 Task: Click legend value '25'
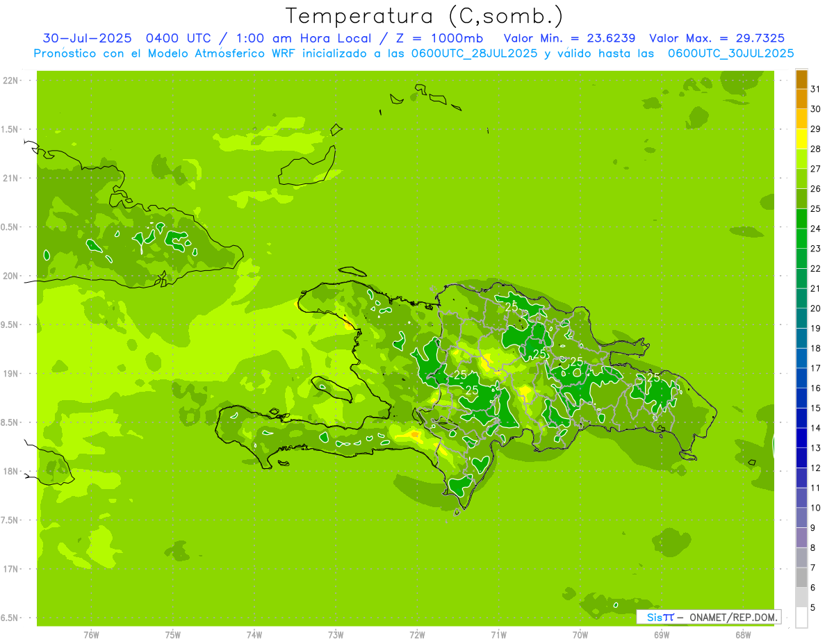tap(816, 208)
